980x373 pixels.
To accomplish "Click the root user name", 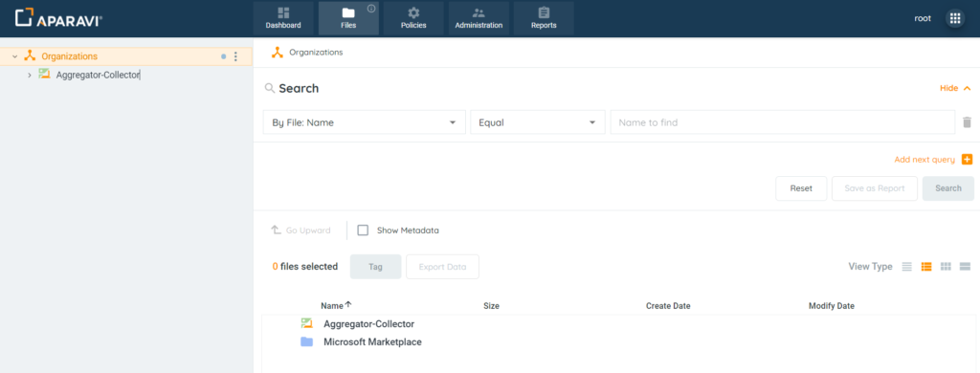I will pos(923,18).
